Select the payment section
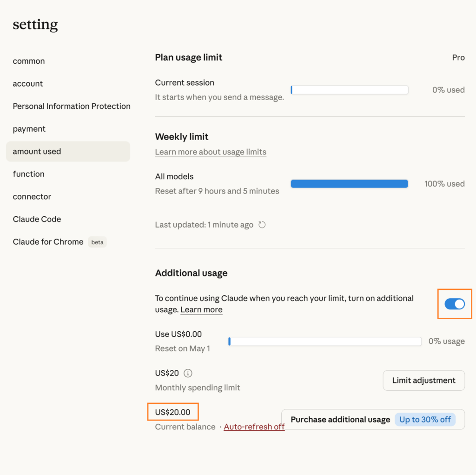The height and width of the screenshot is (475, 476). pyautogui.click(x=29, y=129)
